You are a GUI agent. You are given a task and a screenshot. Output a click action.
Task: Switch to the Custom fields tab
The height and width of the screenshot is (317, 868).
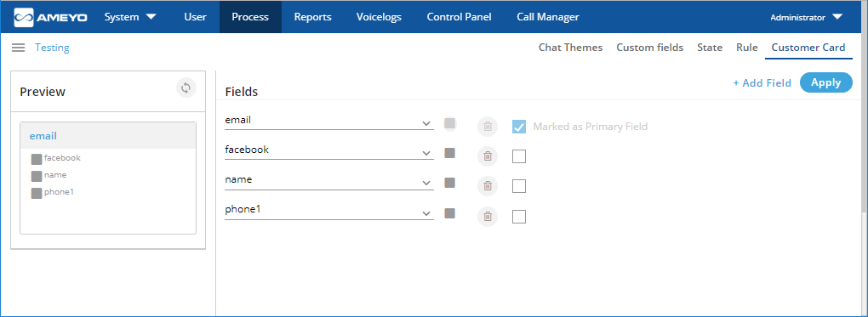point(650,48)
